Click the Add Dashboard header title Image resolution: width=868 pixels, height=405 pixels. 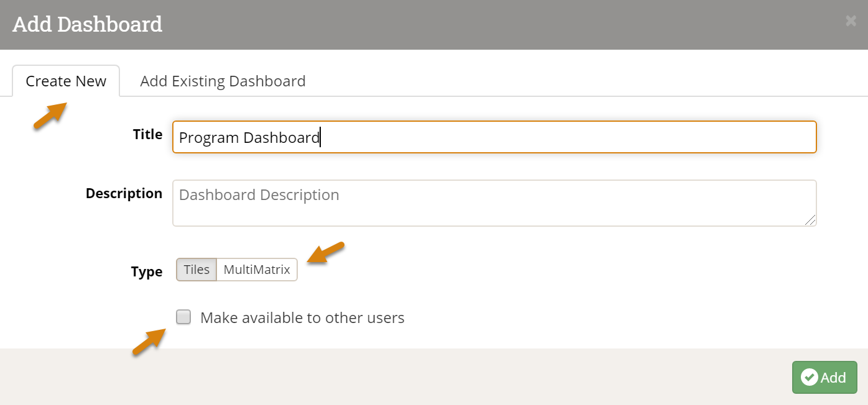pyautogui.click(x=88, y=25)
